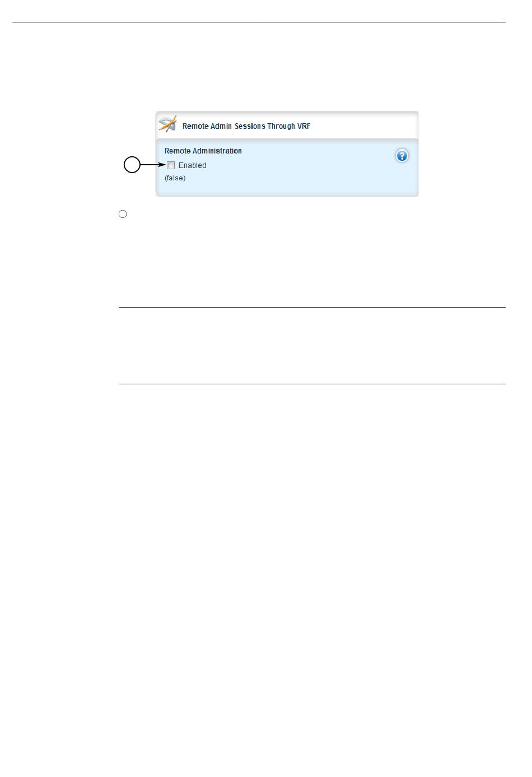Click empty page area beneath the last rule
This screenshot has height=777, width=532.
(x=312, y=560)
